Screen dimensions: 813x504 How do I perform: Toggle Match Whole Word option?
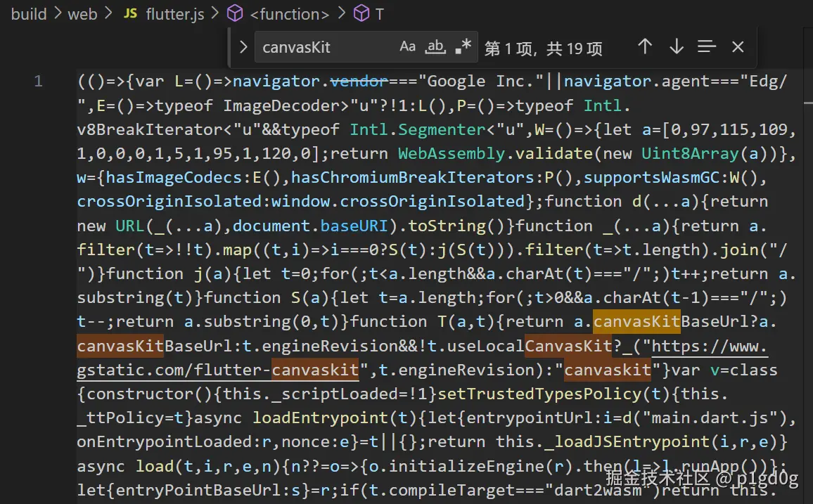coord(435,46)
